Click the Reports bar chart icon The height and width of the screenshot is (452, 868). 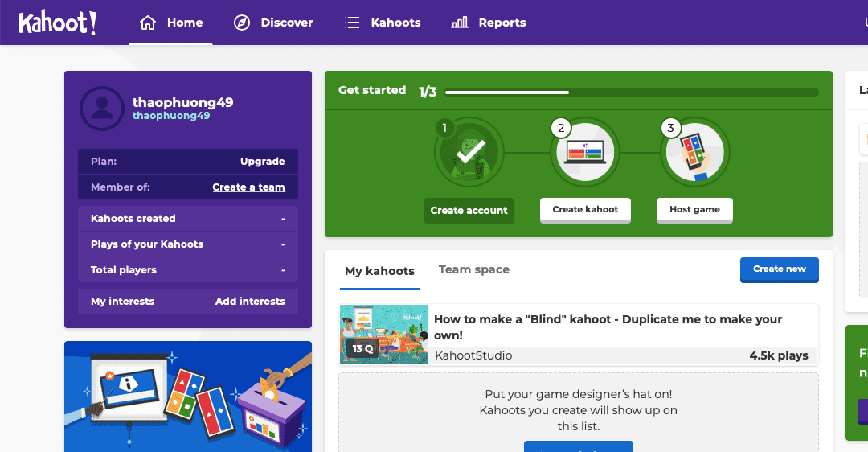pyautogui.click(x=460, y=23)
